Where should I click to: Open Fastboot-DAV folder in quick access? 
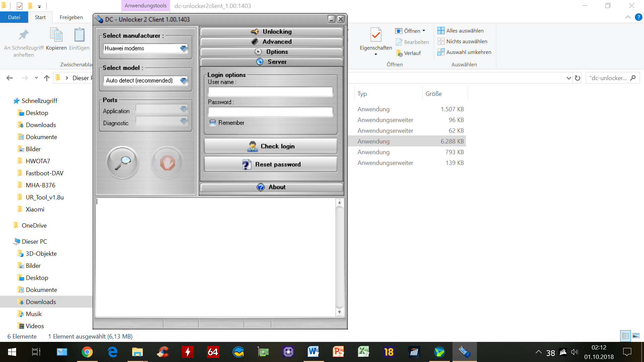[x=44, y=173]
